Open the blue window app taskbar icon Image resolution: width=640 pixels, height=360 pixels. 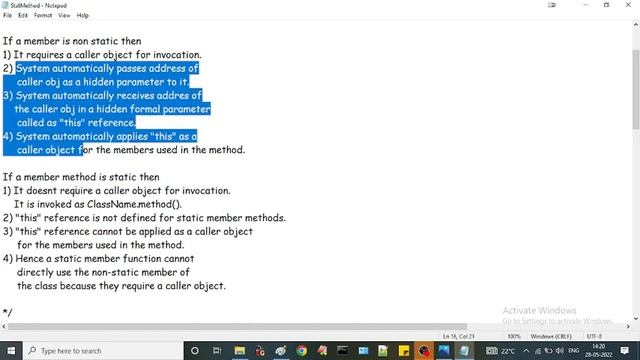(x=363, y=351)
